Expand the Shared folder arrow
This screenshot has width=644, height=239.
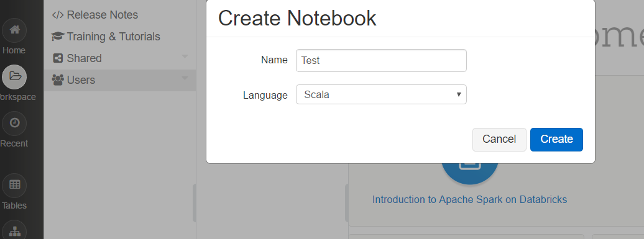tap(185, 56)
